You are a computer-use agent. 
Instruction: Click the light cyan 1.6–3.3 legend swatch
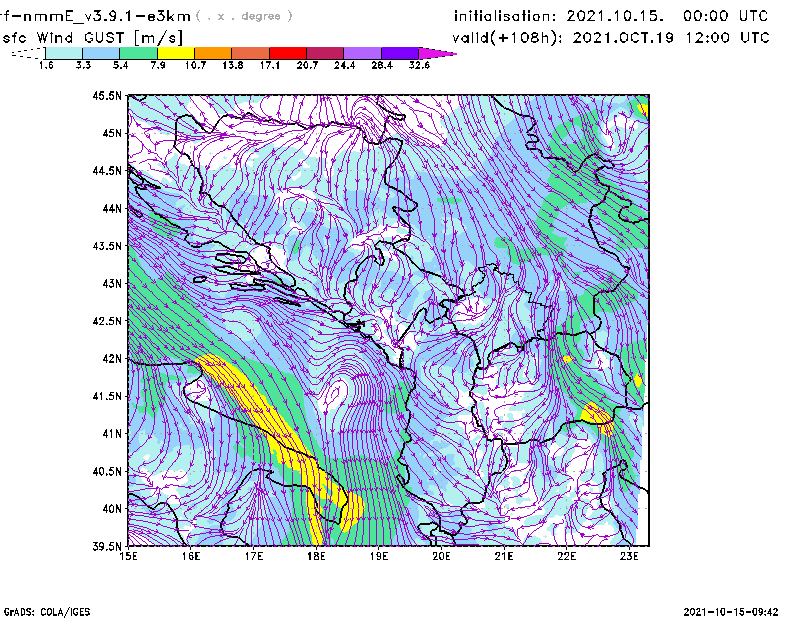(x=64, y=53)
